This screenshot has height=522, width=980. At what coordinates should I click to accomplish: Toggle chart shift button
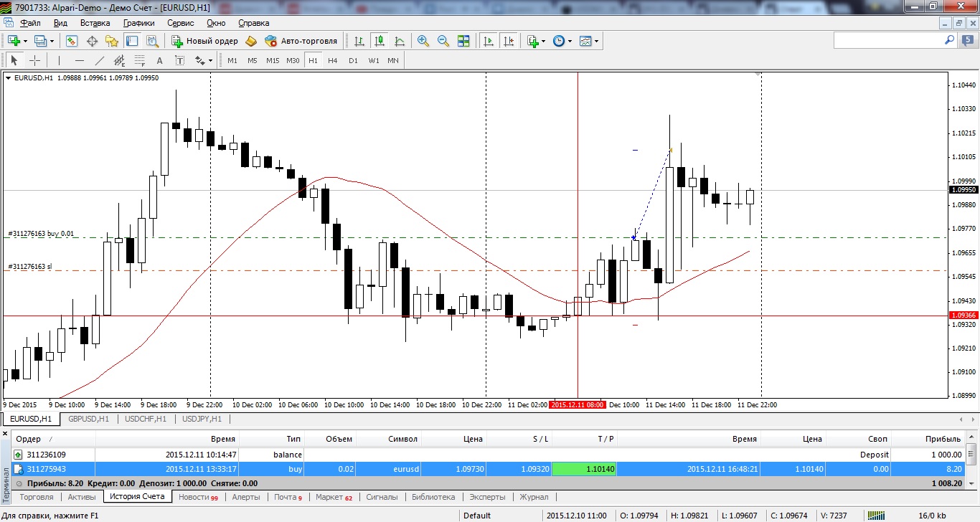pos(509,41)
